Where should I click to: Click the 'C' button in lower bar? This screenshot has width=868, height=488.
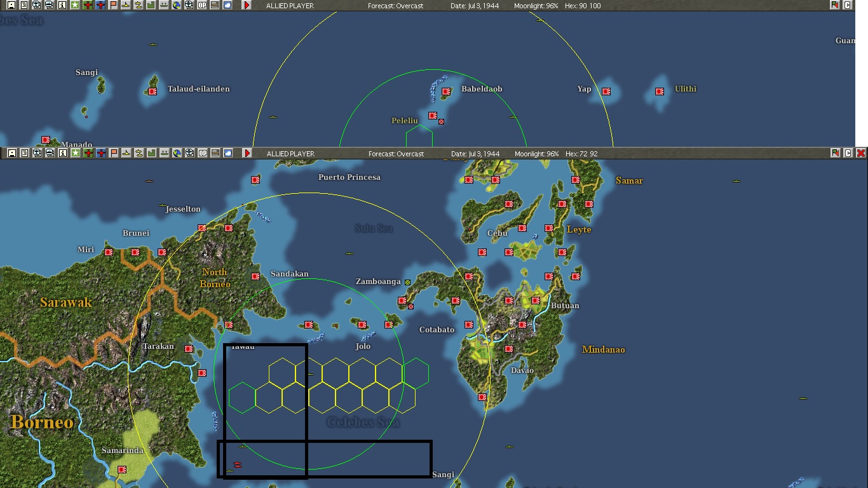click(848, 153)
